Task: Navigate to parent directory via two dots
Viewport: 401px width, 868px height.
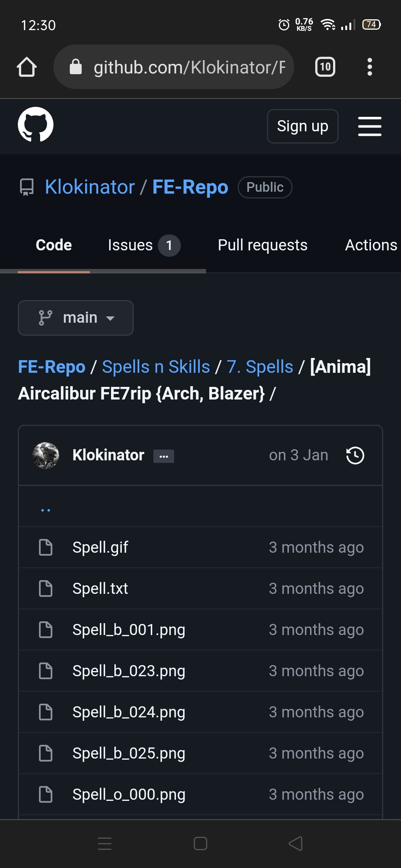Action: tap(46, 510)
